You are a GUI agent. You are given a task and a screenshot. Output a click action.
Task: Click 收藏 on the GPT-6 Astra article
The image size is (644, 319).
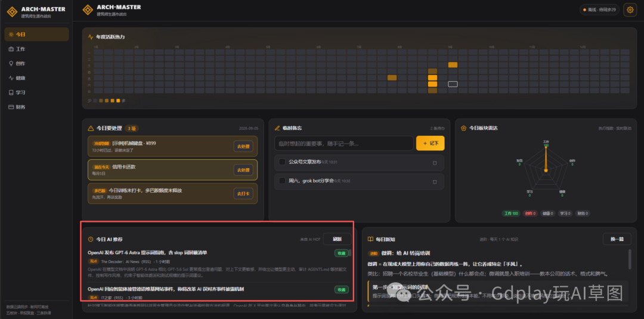tap(341, 253)
